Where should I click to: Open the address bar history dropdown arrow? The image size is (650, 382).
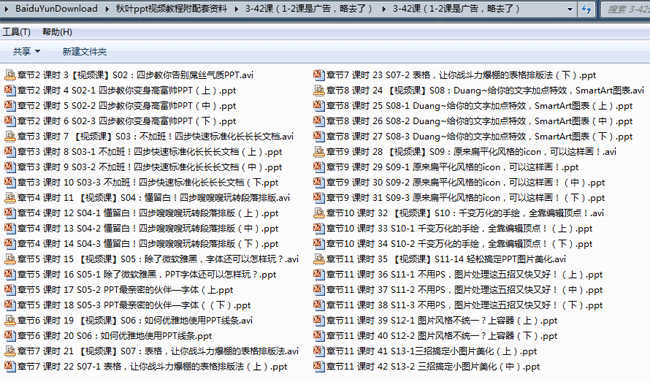tap(570, 9)
